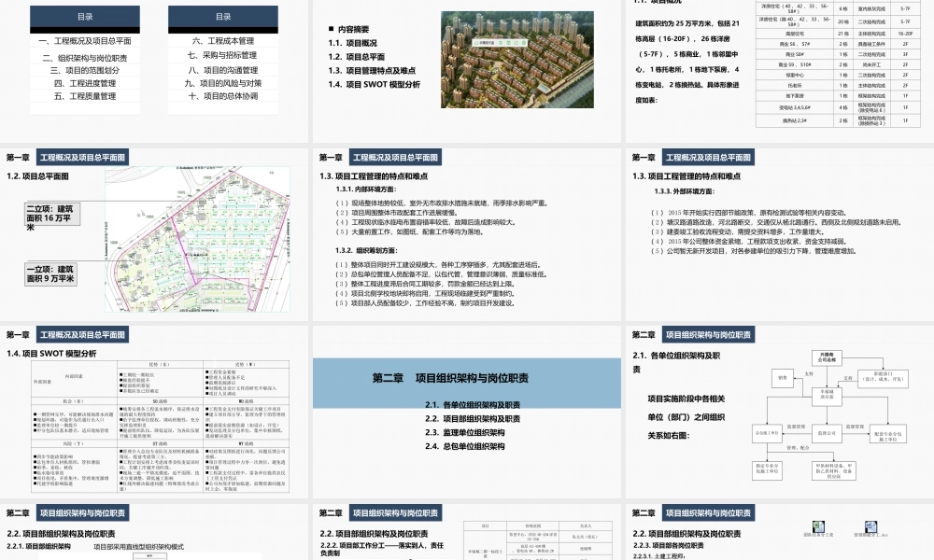Screen dimensions: 934x560
Task: Select the 工程概况及项目总平面图 header banner
Action: click(81, 157)
